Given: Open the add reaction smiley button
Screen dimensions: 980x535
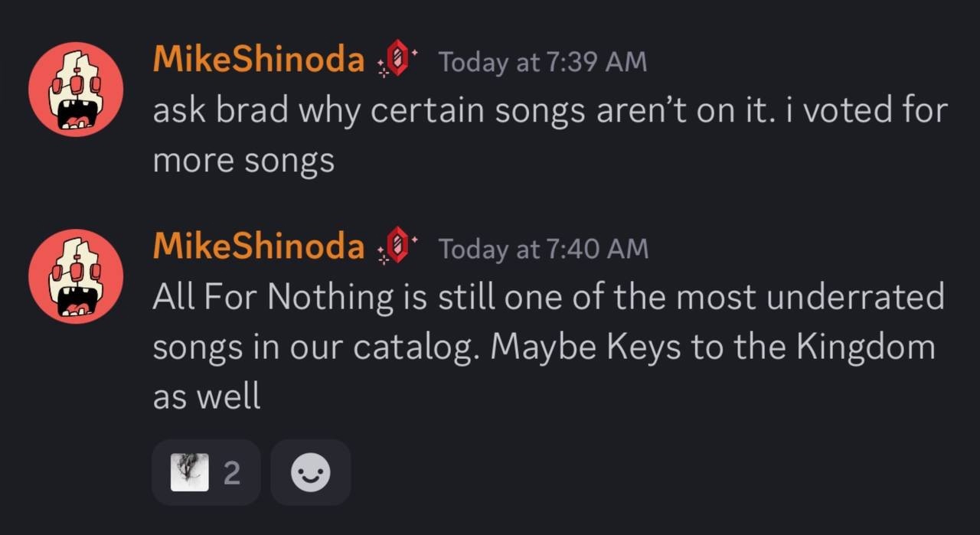Looking at the screenshot, I should pos(311,472).
